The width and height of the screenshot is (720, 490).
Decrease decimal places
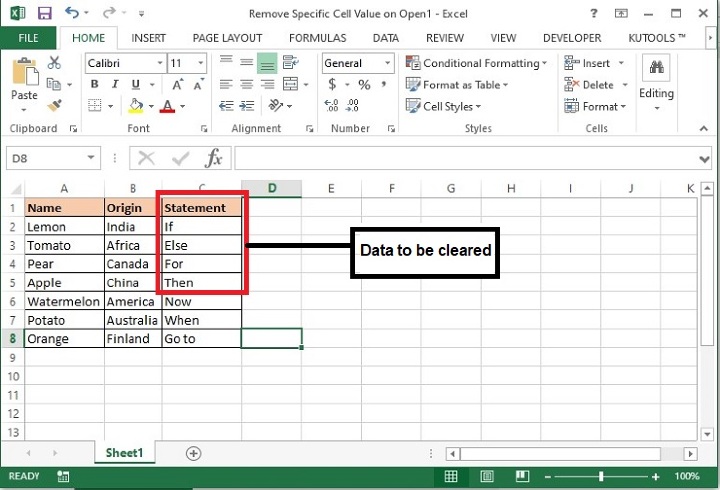pyautogui.click(x=352, y=106)
